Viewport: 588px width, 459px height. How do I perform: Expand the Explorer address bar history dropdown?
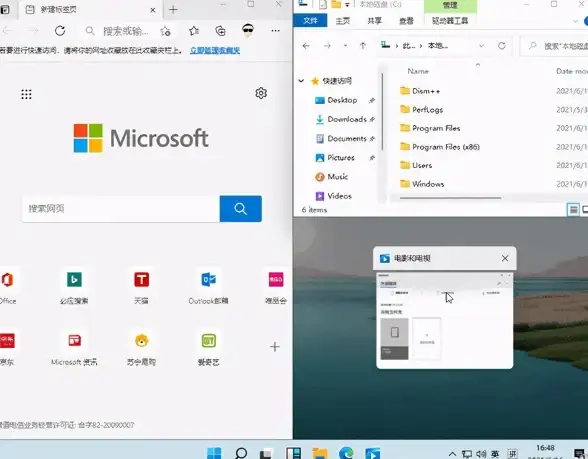[482, 46]
